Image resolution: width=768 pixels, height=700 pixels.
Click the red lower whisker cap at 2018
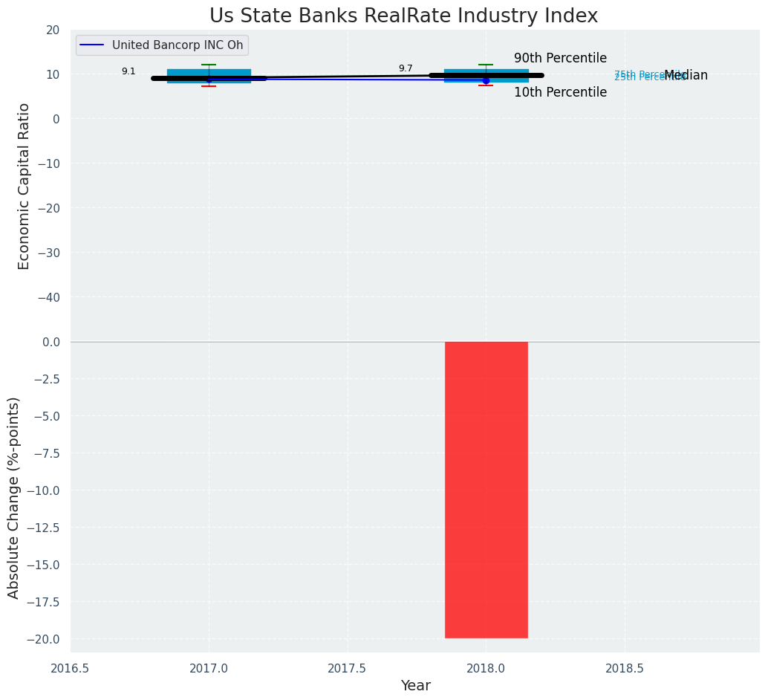pos(486,85)
